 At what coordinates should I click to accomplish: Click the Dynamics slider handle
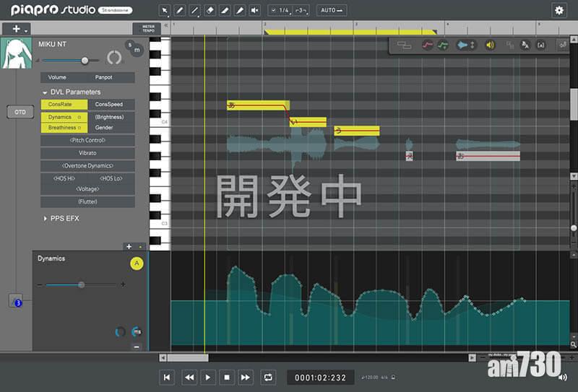pyautogui.click(x=81, y=285)
